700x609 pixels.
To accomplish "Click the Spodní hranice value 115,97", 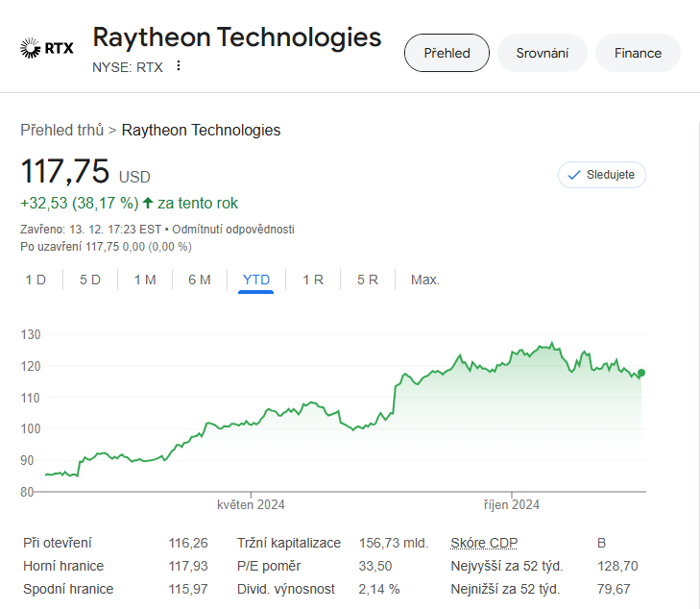I will point(188,589).
